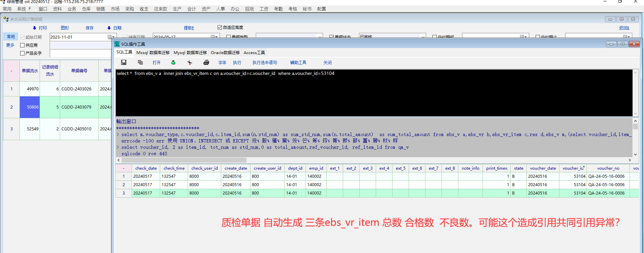
Task: Click the scissors cut icon in SQL toolbar
Action: [190, 62]
